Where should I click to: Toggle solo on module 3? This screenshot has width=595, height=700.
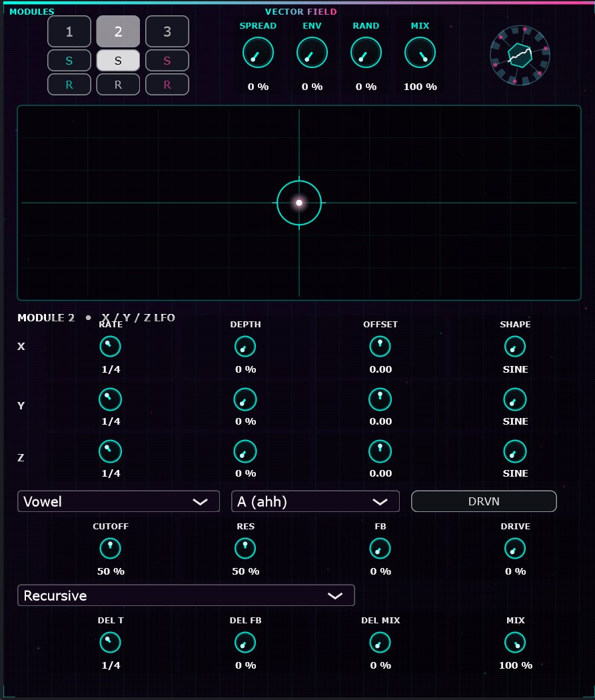click(x=167, y=60)
